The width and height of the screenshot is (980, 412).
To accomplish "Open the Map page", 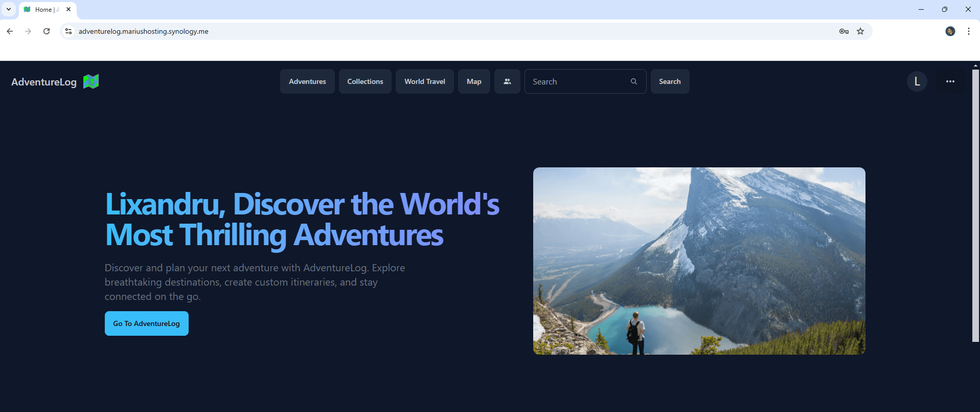I will tap(474, 81).
